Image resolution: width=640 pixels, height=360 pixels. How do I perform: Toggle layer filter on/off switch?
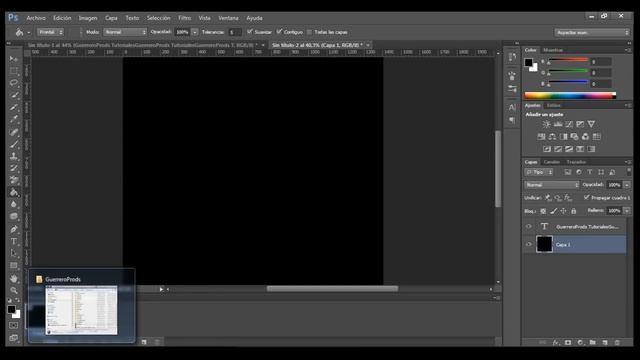click(629, 172)
